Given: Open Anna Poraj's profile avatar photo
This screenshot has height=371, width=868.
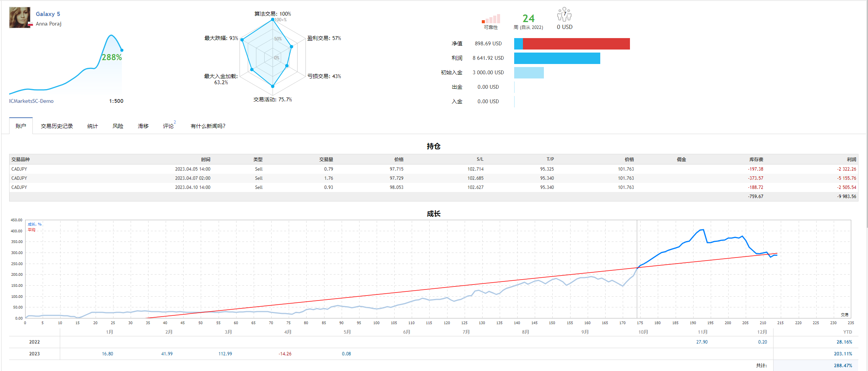Looking at the screenshot, I should [x=20, y=17].
